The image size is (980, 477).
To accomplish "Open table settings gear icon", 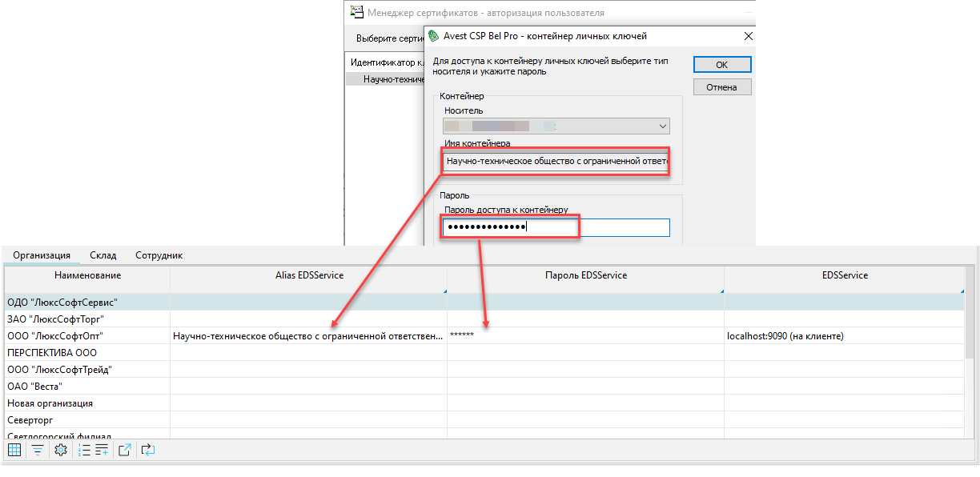I will tap(60, 451).
